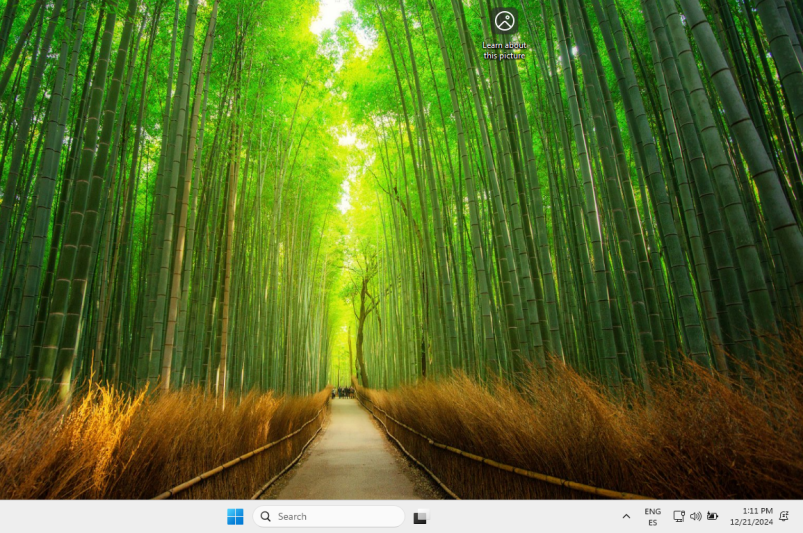This screenshot has height=533, width=803.
Task: Click the ES keyboard layout indicator
Action: 652,522
